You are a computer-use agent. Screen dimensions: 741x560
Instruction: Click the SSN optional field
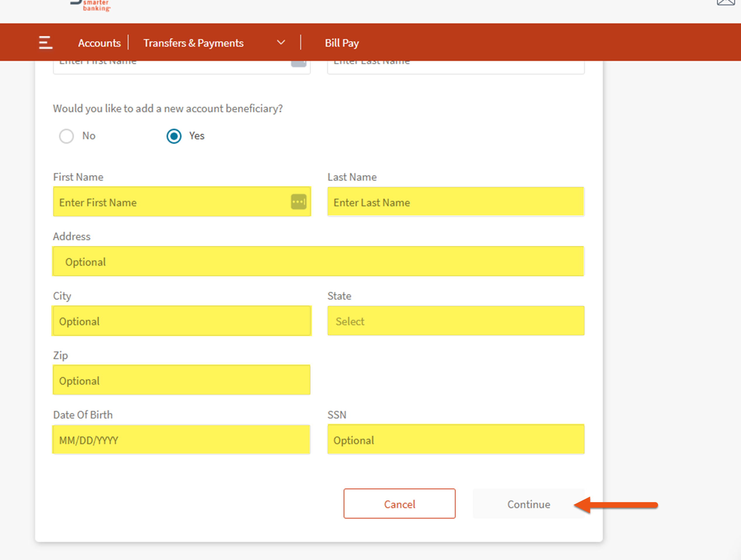tap(456, 440)
